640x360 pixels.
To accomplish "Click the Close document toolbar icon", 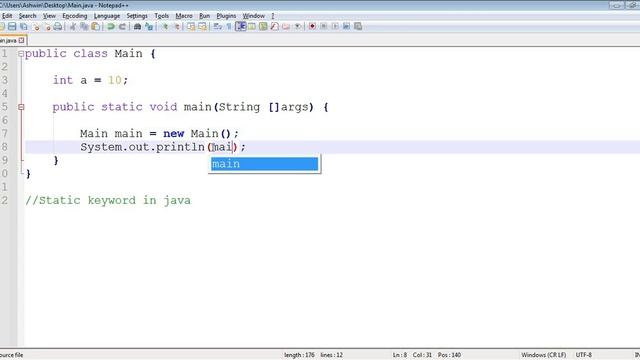I will pyautogui.click(x=36, y=27).
